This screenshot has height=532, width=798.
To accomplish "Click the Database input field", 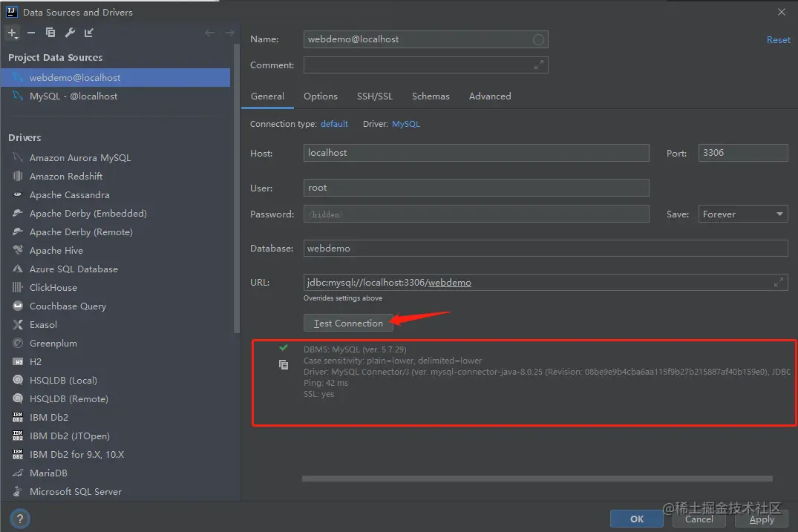I will coord(546,249).
